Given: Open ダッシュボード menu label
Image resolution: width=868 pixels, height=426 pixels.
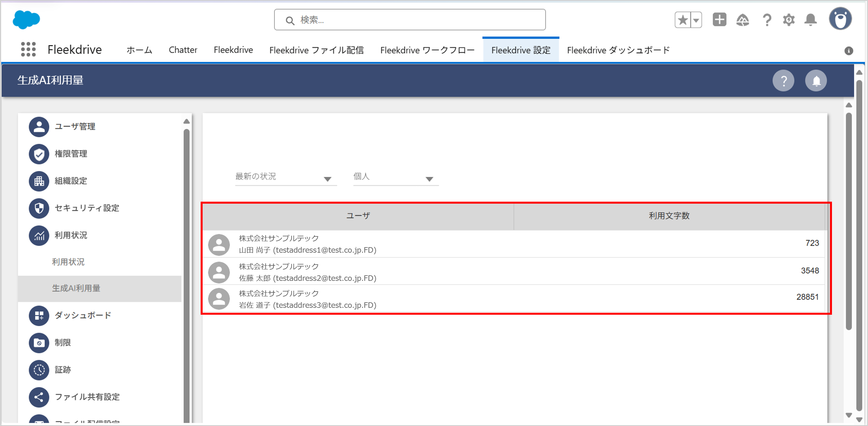Looking at the screenshot, I should pos(83,316).
